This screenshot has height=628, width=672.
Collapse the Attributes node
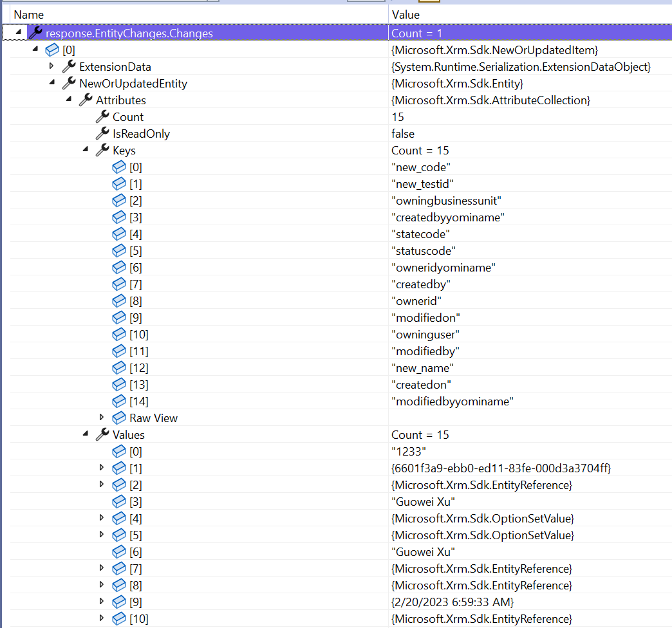pyautogui.click(x=69, y=98)
